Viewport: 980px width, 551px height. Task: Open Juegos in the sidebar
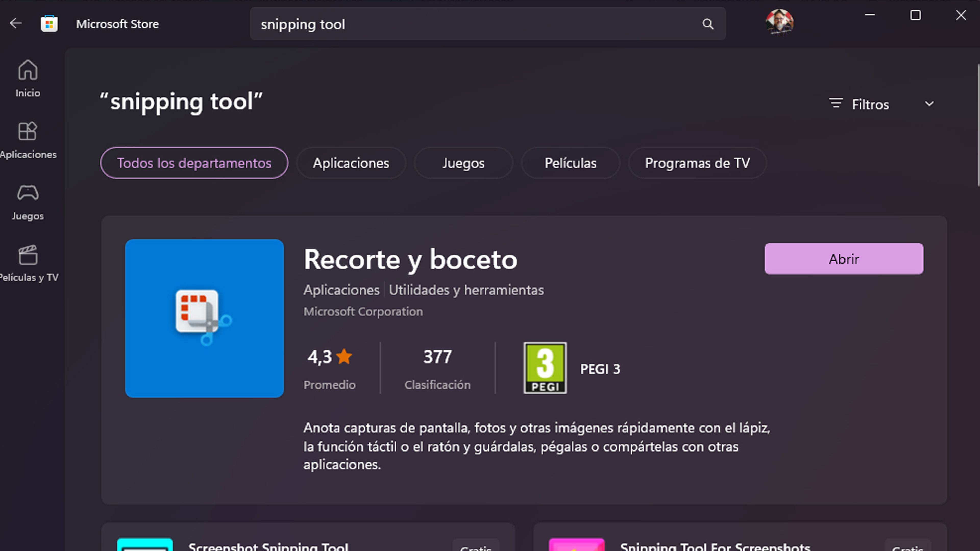[x=28, y=202]
